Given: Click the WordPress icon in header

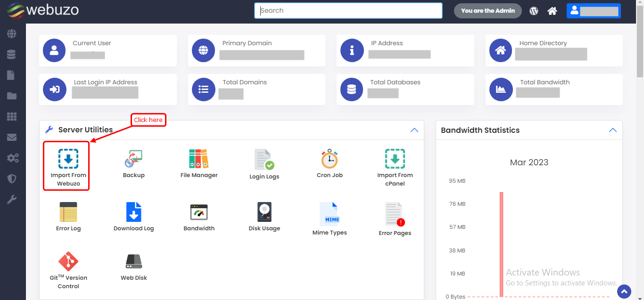Looking at the screenshot, I should (534, 11).
